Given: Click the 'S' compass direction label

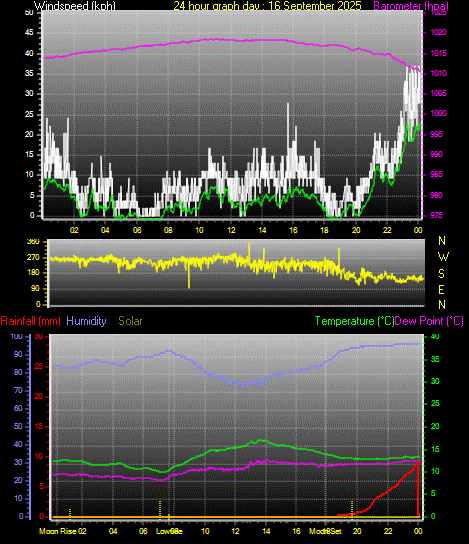Looking at the screenshot, I should pyautogui.click(x=441, y=274).
